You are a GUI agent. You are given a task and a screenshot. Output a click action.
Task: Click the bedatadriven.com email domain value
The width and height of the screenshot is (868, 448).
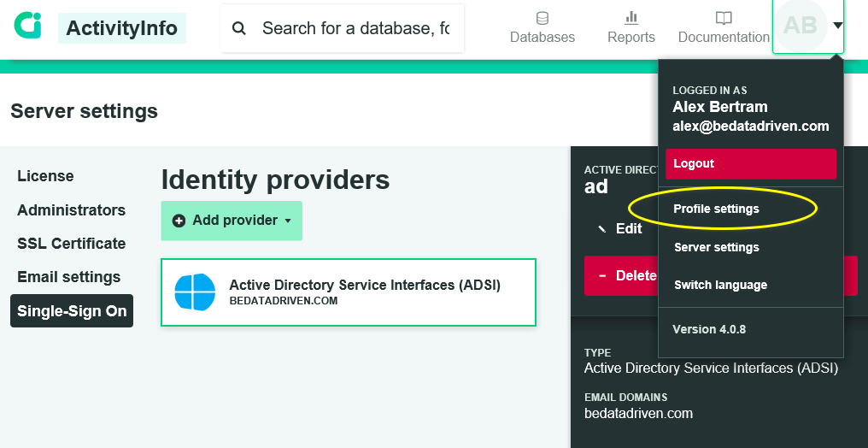(x=638, y=413)
